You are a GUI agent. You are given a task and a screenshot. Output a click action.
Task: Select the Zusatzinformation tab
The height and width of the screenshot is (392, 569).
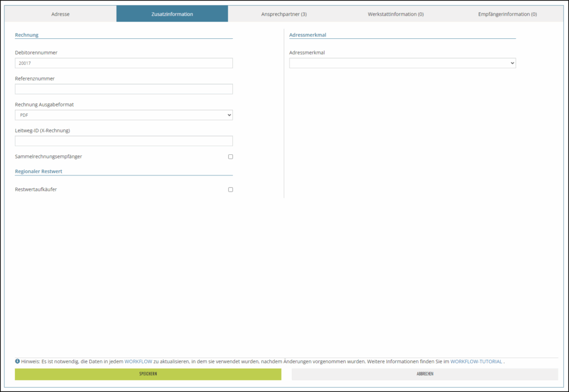coord(172,14)
